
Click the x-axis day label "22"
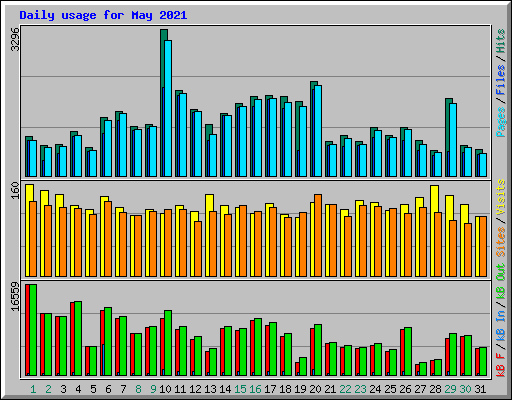[345, 389]
